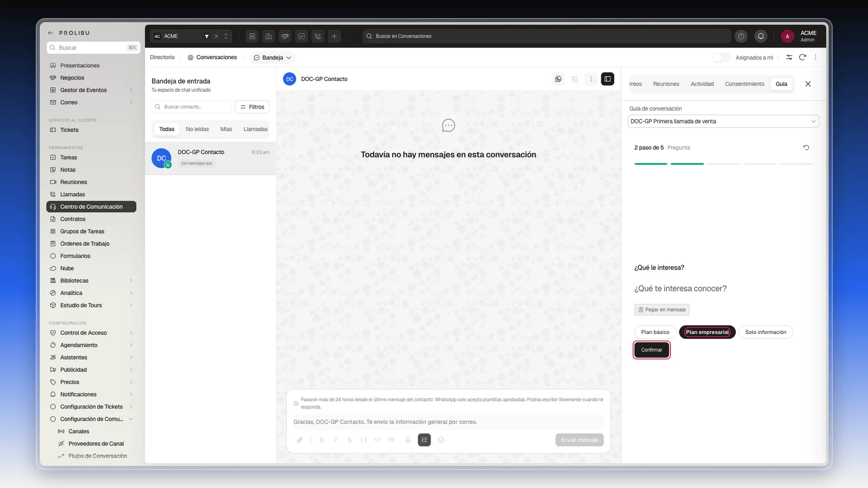Apply italic formatting in message editor
Screen dimensions: 868x488
[335, 440]
